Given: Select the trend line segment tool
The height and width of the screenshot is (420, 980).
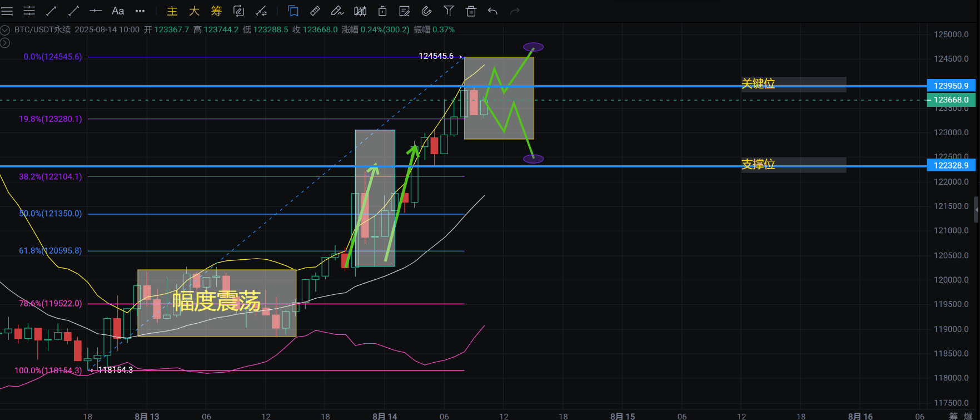Looking at the screenshot, I should coord(73,11).
